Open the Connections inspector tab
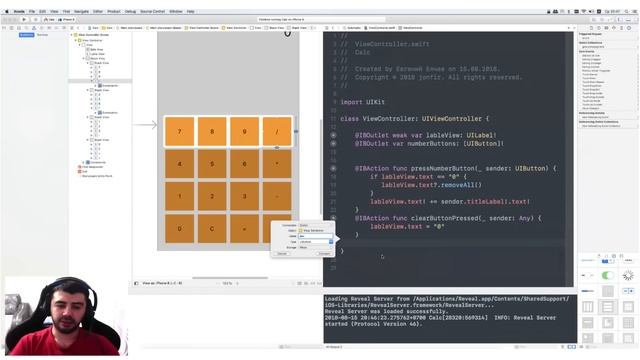This screenshot has width=640, height=360. (x=629, y=28)
